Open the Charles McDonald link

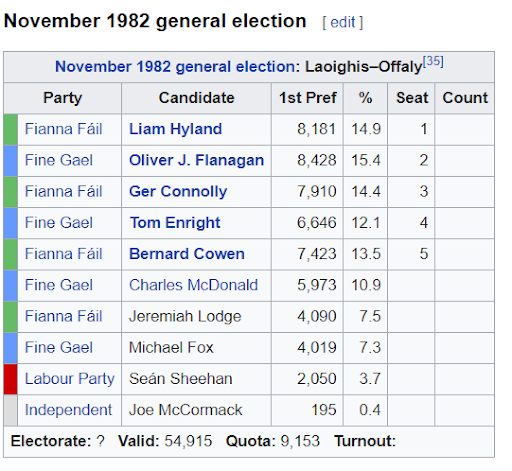pos(193,285)
